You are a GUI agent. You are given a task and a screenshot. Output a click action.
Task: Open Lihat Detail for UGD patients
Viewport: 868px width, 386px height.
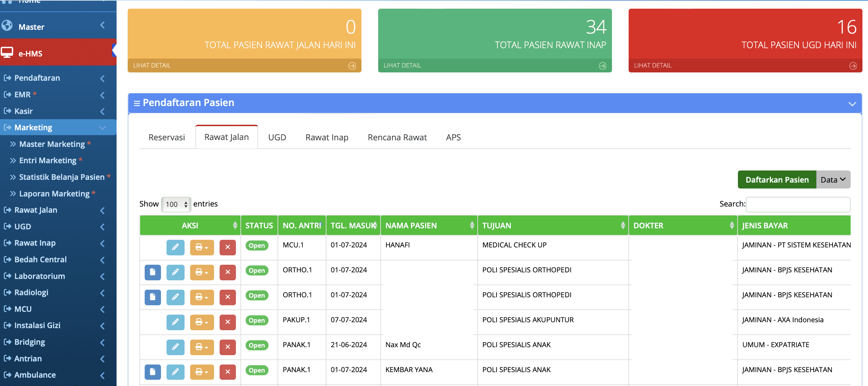tap(653, 65)
